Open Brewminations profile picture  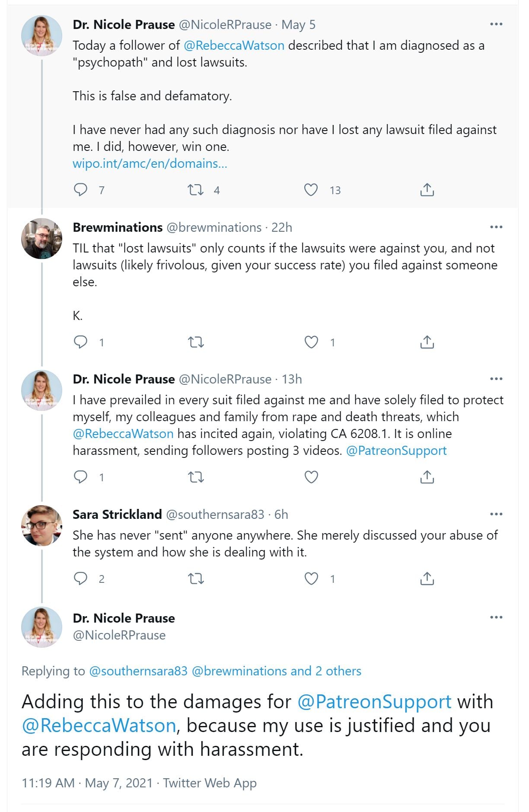pos(41,239)
